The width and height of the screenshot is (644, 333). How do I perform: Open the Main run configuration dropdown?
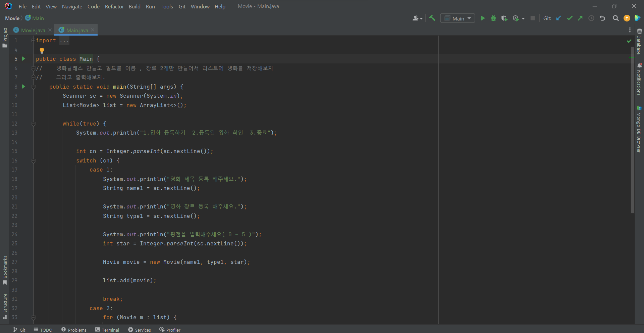point(458,18)
